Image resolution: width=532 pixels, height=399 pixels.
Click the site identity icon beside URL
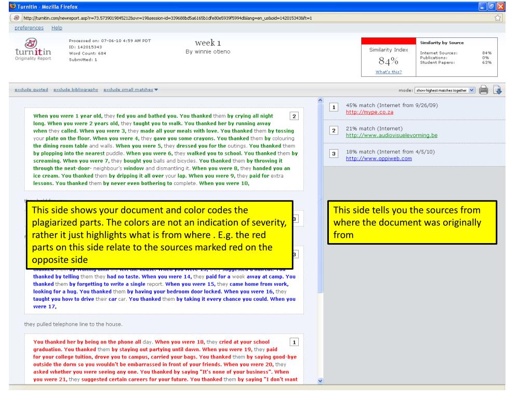click(16, 18)
